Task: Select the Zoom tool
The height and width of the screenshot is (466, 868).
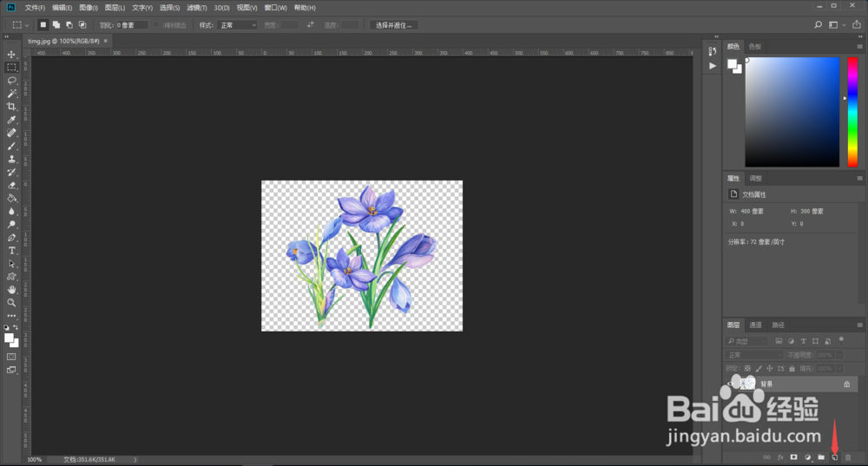Action: tap(11, 303)
